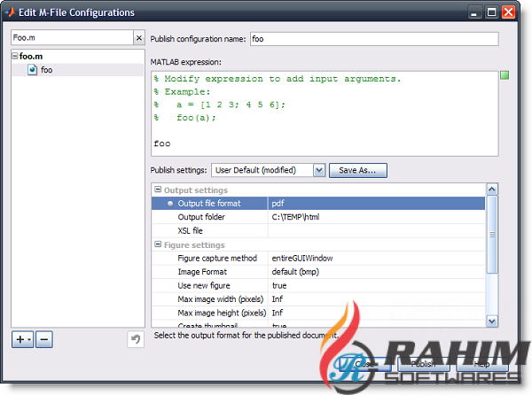532x395 pixels.
Task: Collapse the foo.m tree node
Action: coord(15,57)
